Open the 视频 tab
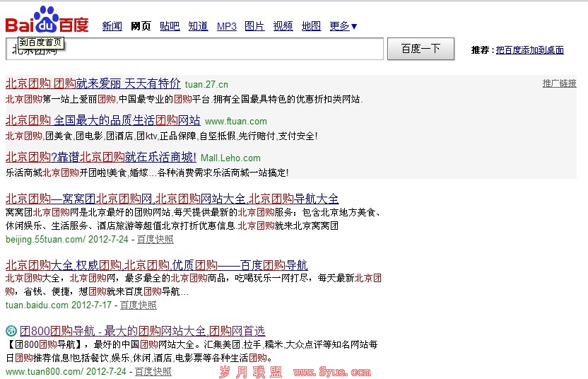This screenshot has width=588, height=379. coord(283,26)
